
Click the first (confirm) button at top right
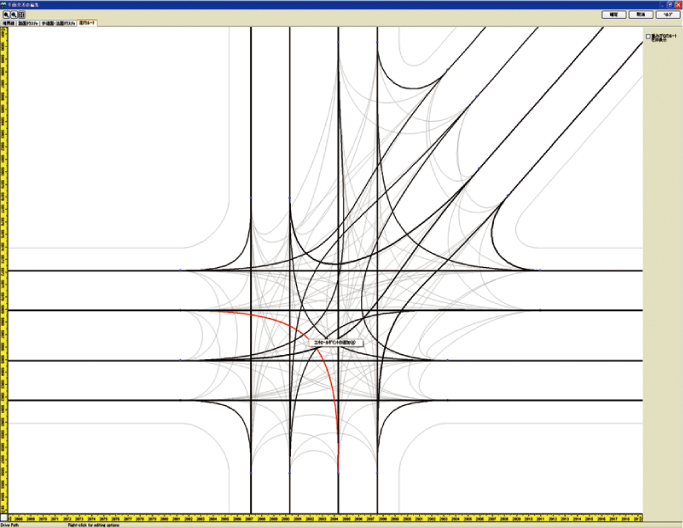614,14
